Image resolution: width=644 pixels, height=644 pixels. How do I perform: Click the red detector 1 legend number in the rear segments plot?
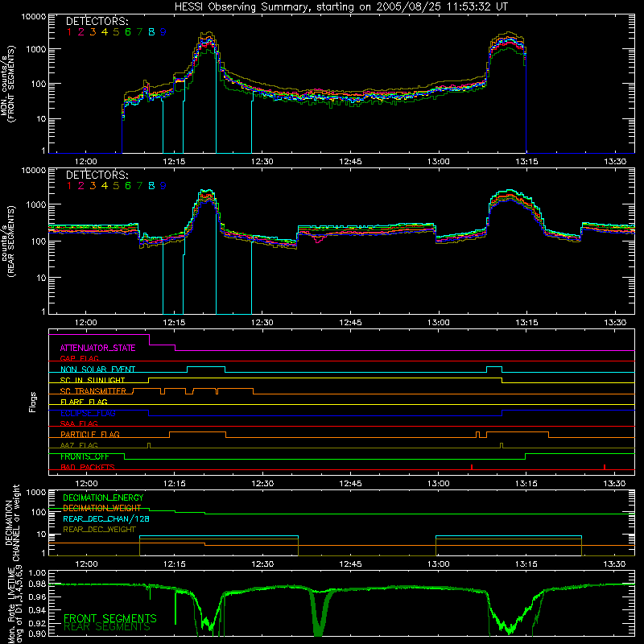[x=69, y=186]
